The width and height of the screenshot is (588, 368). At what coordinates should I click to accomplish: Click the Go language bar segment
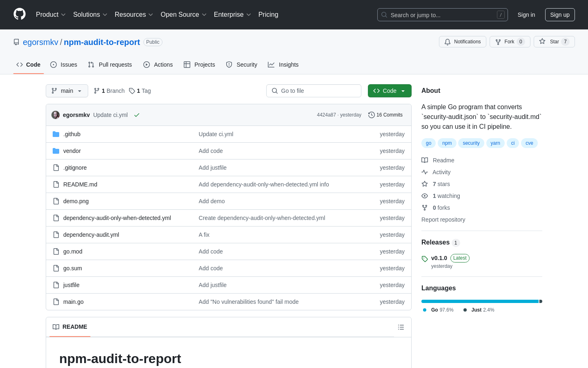click(480, 301)
